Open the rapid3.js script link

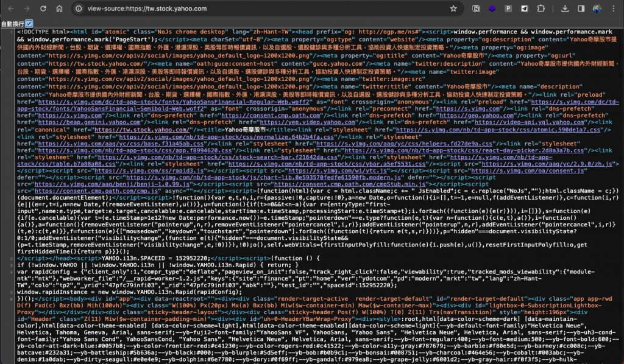click(x=149, y=170)
